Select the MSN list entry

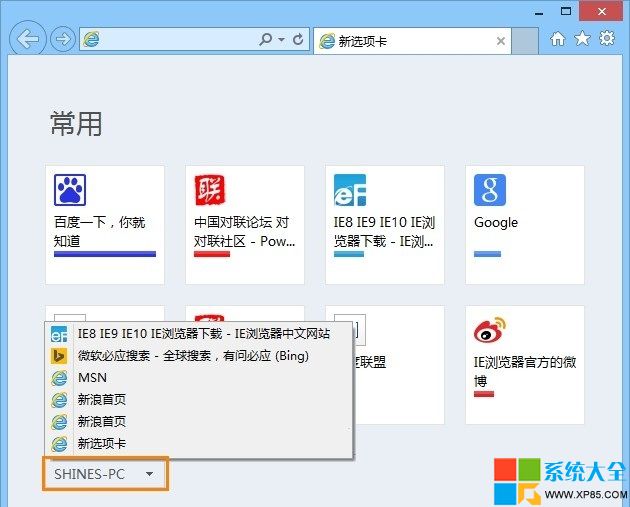click(x=199, y=378)
